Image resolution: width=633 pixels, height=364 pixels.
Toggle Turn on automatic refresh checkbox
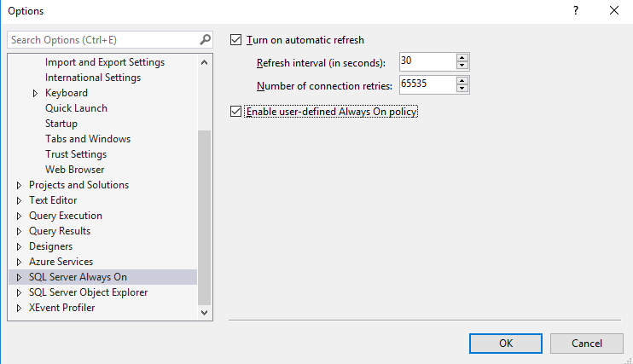point(236,40)
